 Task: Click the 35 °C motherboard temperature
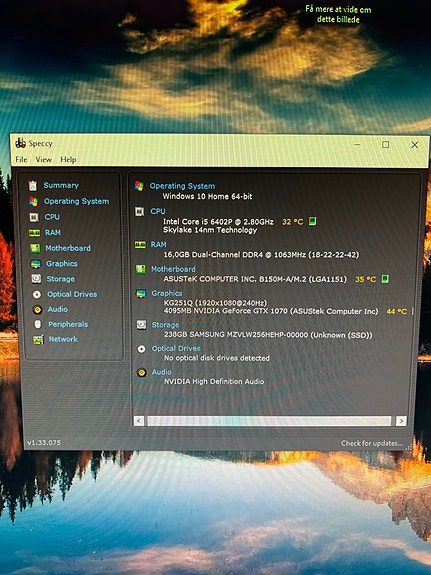coord(365,279)
